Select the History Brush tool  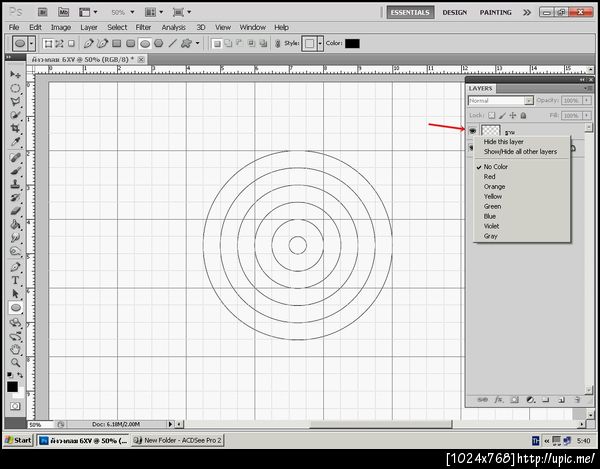pos(15,198)
